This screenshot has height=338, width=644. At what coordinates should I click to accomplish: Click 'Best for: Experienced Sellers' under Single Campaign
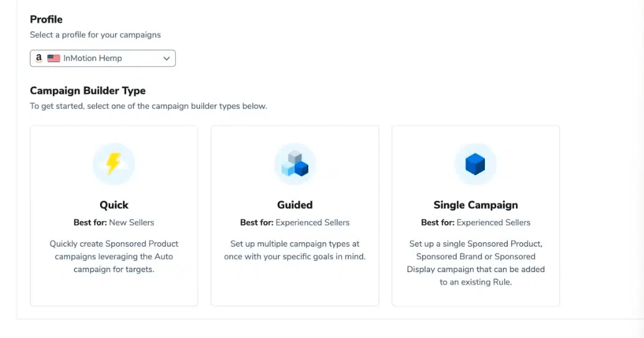(x=476, y=222)
